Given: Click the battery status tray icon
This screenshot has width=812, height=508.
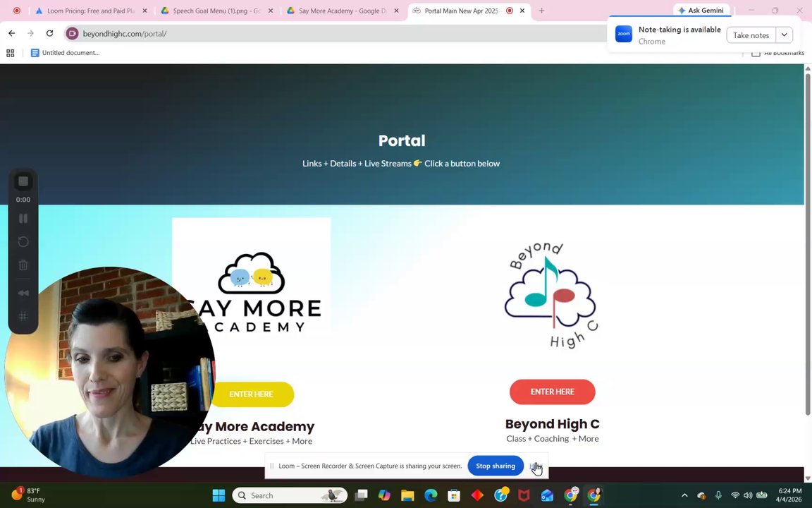Looking at the screenshot, I should (x=762, y=495).
